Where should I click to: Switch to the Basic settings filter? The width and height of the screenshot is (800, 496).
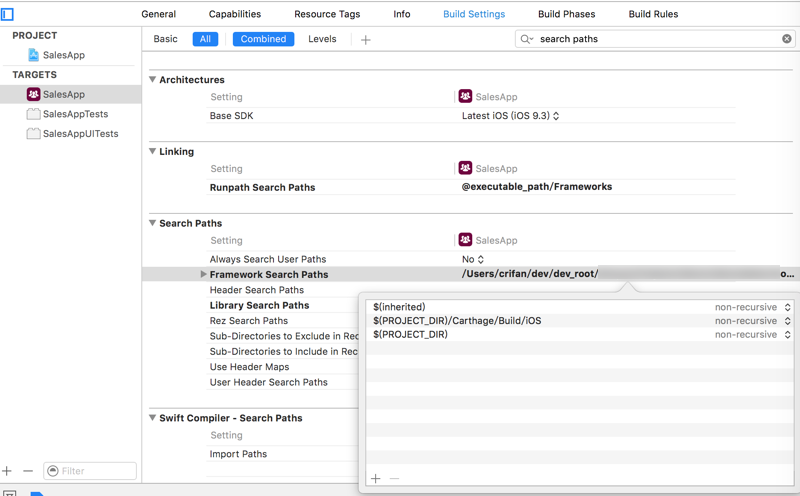click(166, 39)
